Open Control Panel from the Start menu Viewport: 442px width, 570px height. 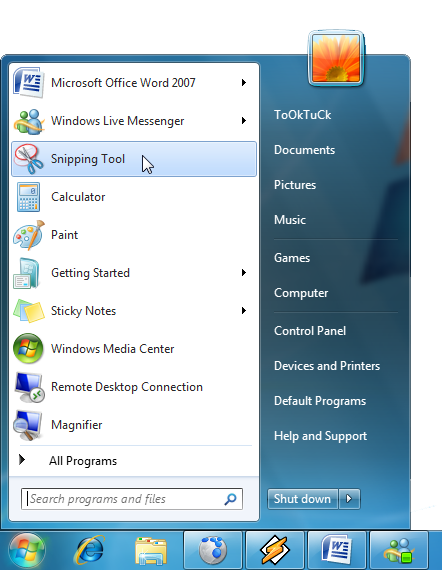(310, 331)
